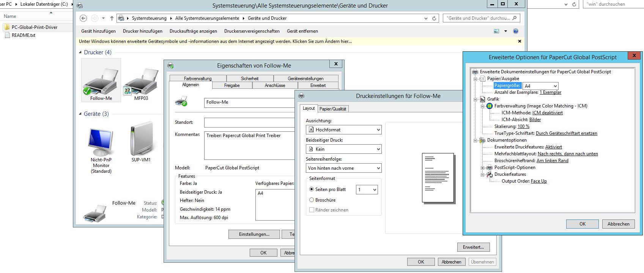Image resolution: width=644 pixels, height=273 pixels.
Task: Select the Broschüre radio button
Action: click(x=312, y=200)
